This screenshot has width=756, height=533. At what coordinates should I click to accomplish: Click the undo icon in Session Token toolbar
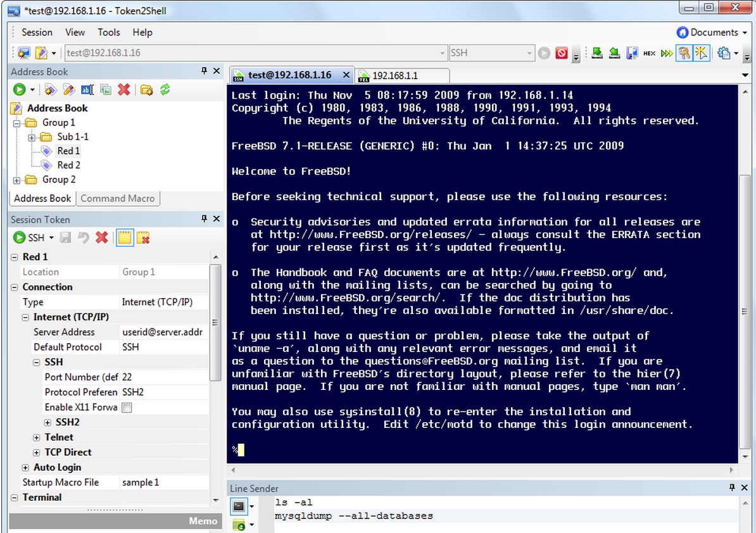(x=84, y=237)
